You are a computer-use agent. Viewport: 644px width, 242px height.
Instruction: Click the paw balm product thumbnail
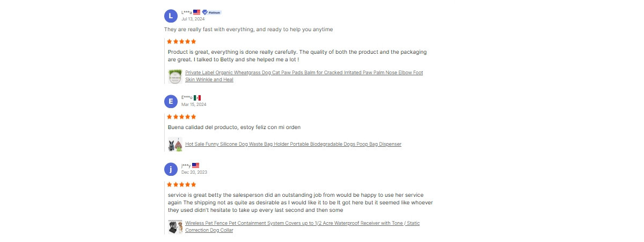point(175,76)
